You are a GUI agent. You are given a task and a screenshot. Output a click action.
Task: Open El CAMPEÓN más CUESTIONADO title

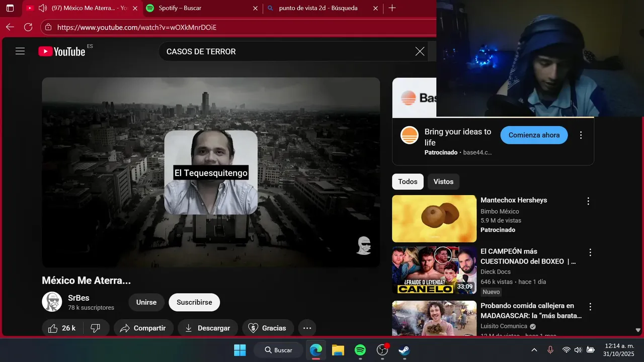tap(528, 256)
